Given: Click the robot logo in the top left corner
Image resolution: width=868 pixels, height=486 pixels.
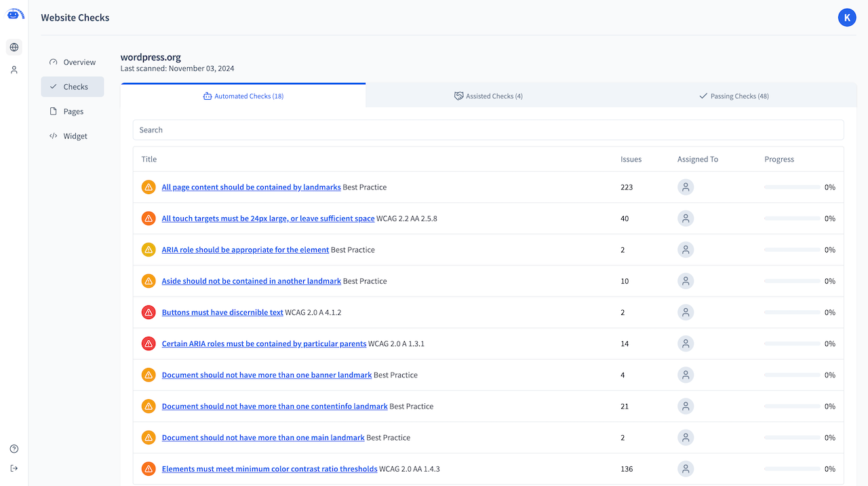Looking at the screenshot, I should point(15,14).
